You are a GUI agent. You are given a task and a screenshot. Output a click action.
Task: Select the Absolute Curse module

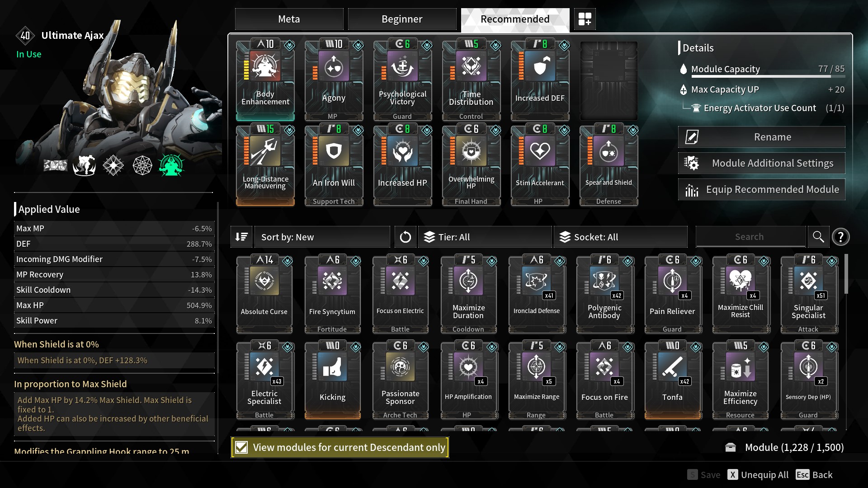point(264,294)
